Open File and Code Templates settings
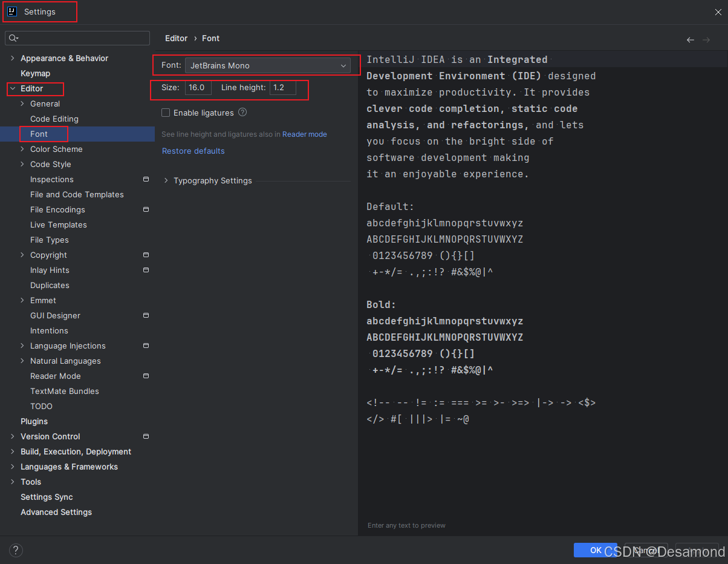This screenshot has width=728, height=564. (x=77, y=194)
